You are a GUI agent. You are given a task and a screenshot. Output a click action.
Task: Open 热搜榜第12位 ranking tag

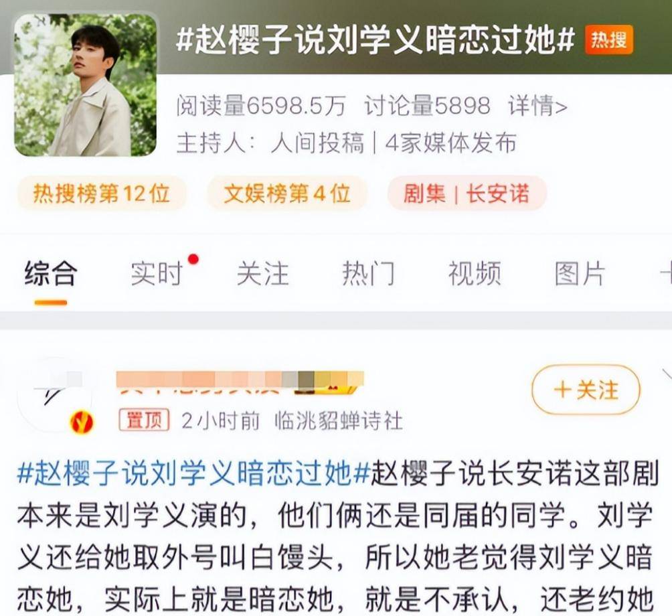point(102,194)
